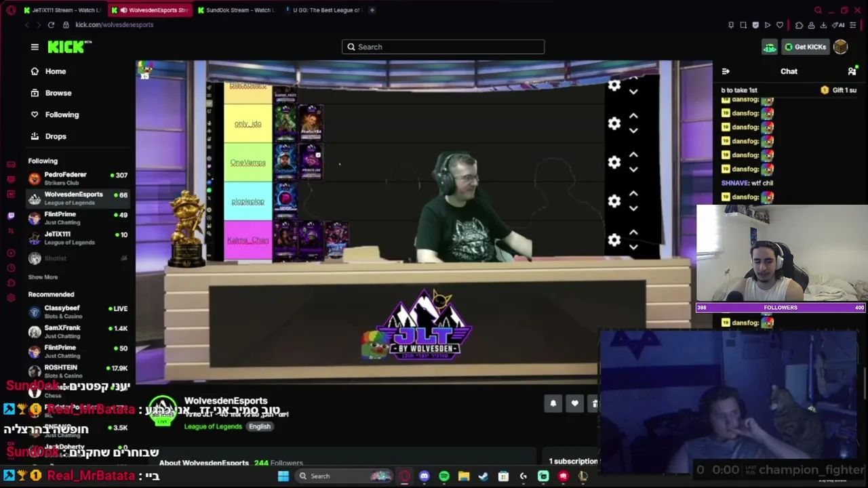Open the offline Shotist channel
The height and width of the screenshot is (488, 868).
[78, 258]
